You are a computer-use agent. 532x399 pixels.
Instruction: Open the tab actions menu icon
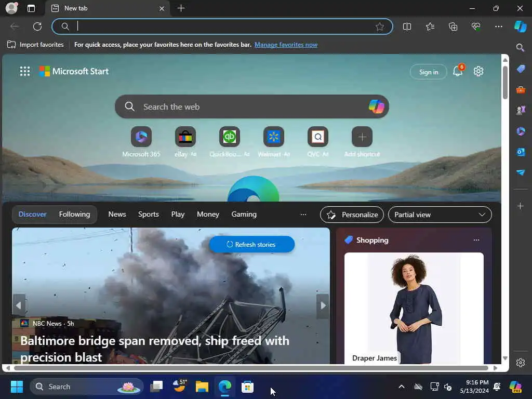tap(31, 8)
